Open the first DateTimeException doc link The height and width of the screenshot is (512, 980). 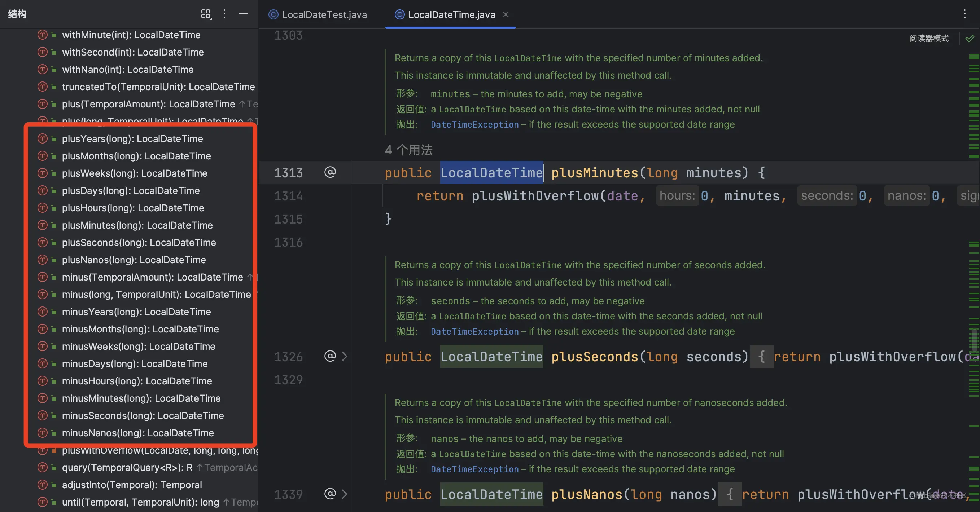(474, 125)
